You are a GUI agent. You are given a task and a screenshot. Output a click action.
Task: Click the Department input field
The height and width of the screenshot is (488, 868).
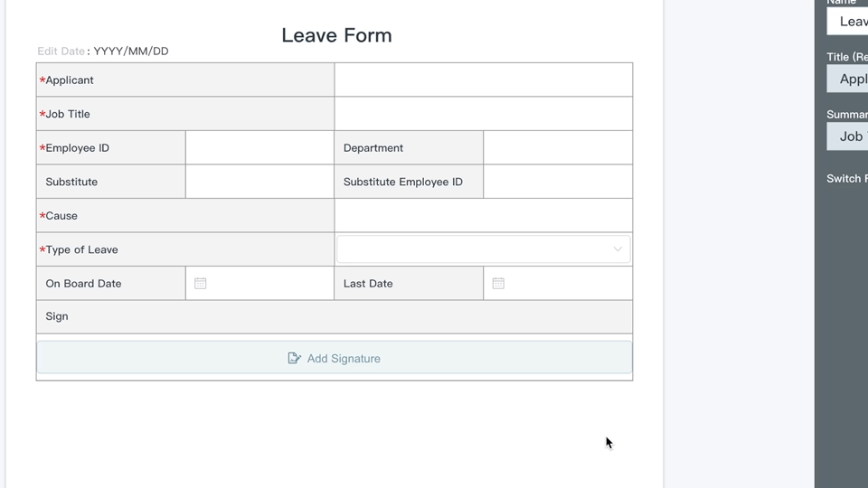(558, 148)
